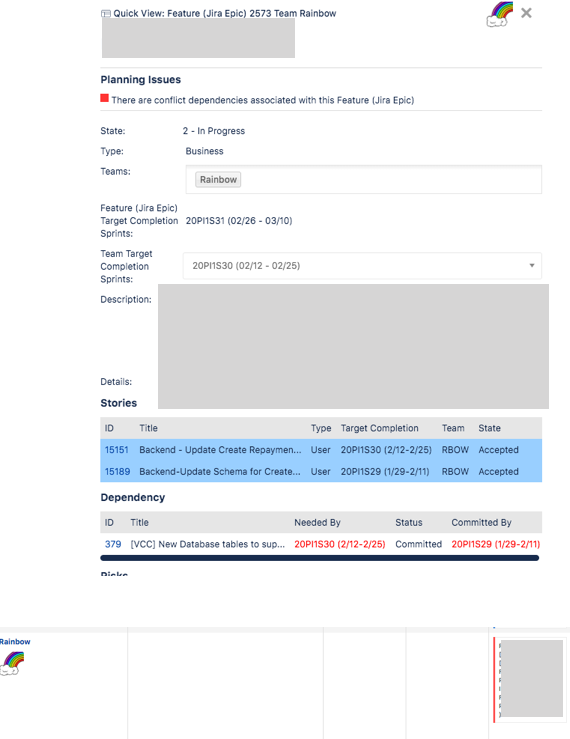Click the dropdown arrow of sprint selector
The height and width of the screenshot is (739, 570).
coord(532,266)
